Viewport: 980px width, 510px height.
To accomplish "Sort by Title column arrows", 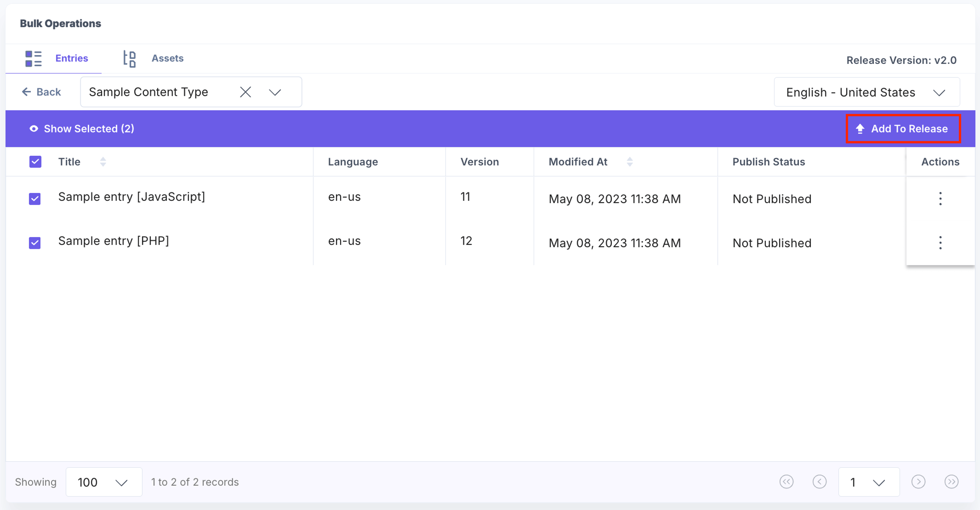I will click(103, 162).
